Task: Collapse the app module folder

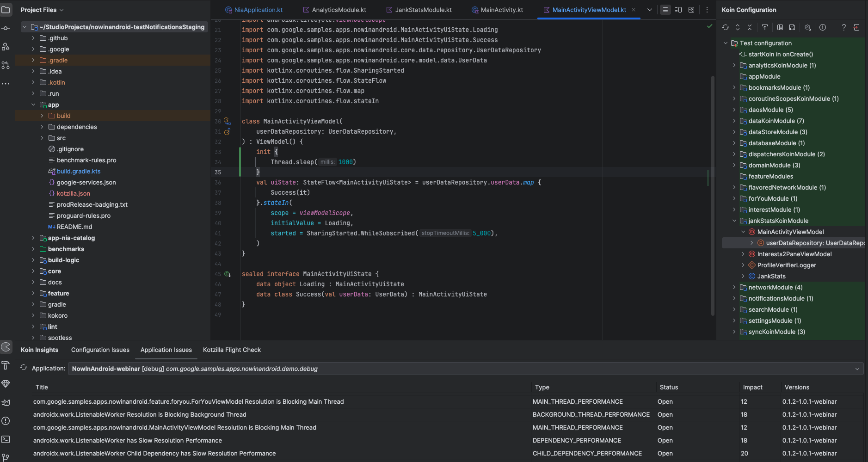Action: tap(33, 105)
